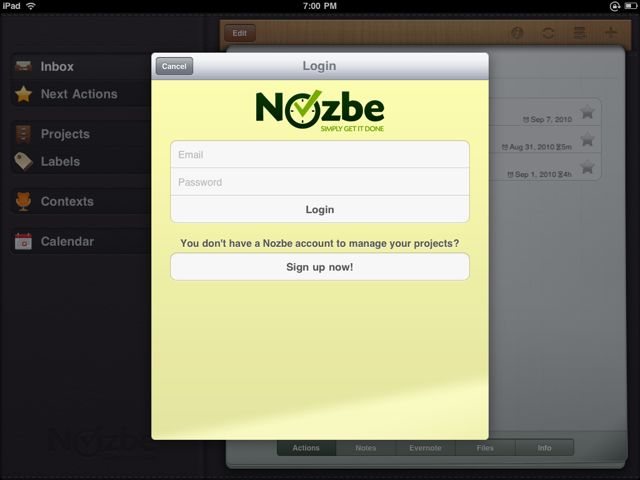
Task: Tap the plus add icon in the toolbar
Action: 611,33
